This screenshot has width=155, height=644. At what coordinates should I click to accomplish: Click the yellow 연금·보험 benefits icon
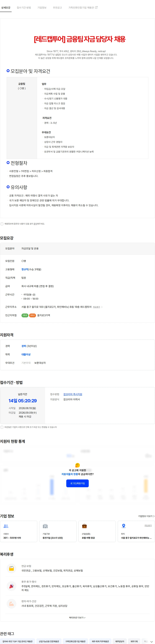(x=11, y=568)
